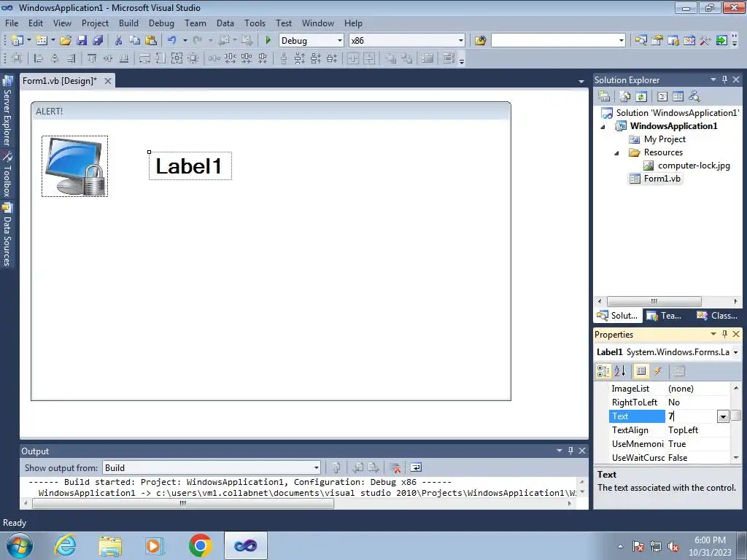The image size is (747, 560).
Task: Show the Properties list button in Properties panel
Action: click(x=641, y=371)
